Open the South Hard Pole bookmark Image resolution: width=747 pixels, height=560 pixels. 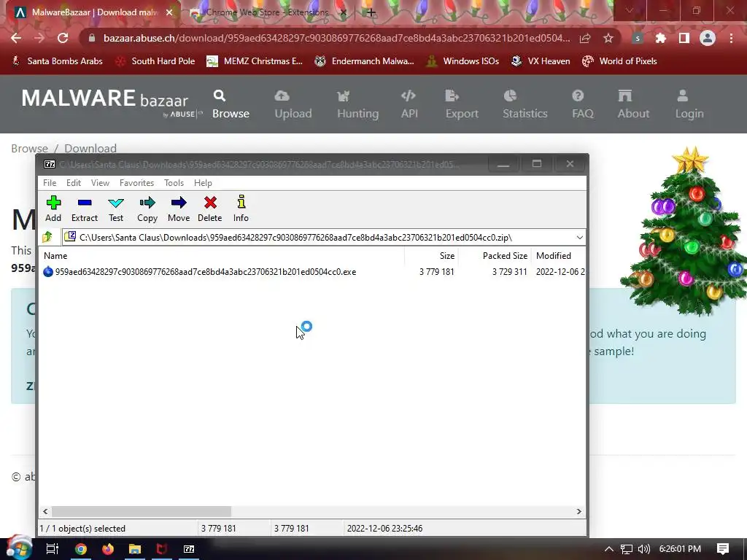(155, 61)
